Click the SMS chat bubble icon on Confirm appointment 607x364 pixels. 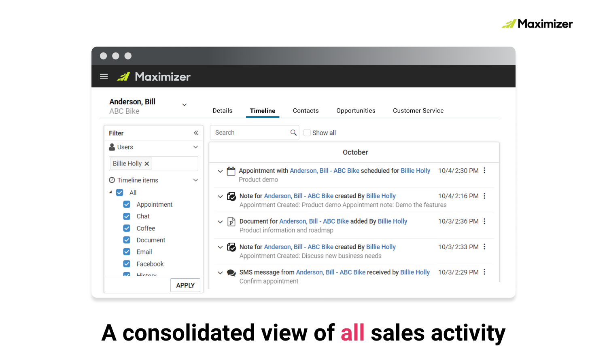pos(231,272)
